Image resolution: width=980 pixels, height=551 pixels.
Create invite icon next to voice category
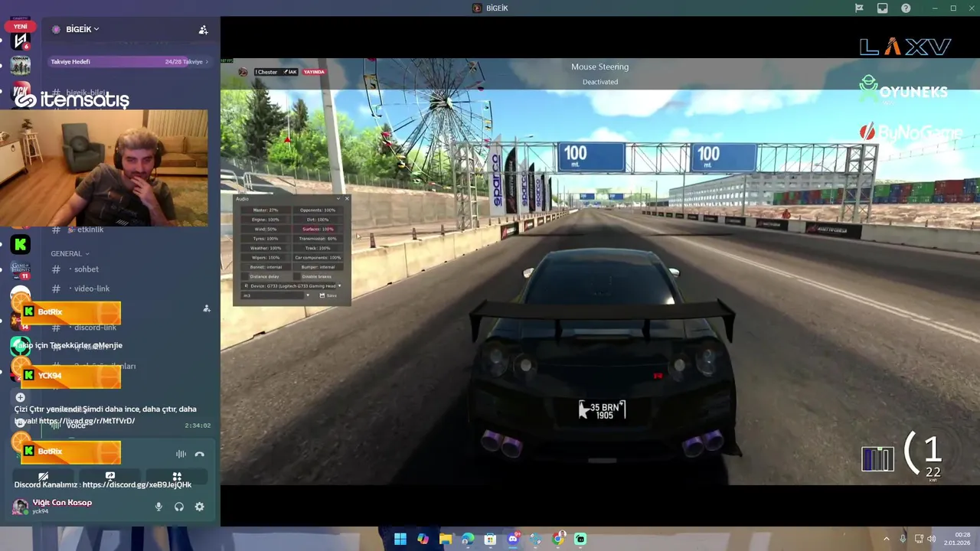point(206,308)
